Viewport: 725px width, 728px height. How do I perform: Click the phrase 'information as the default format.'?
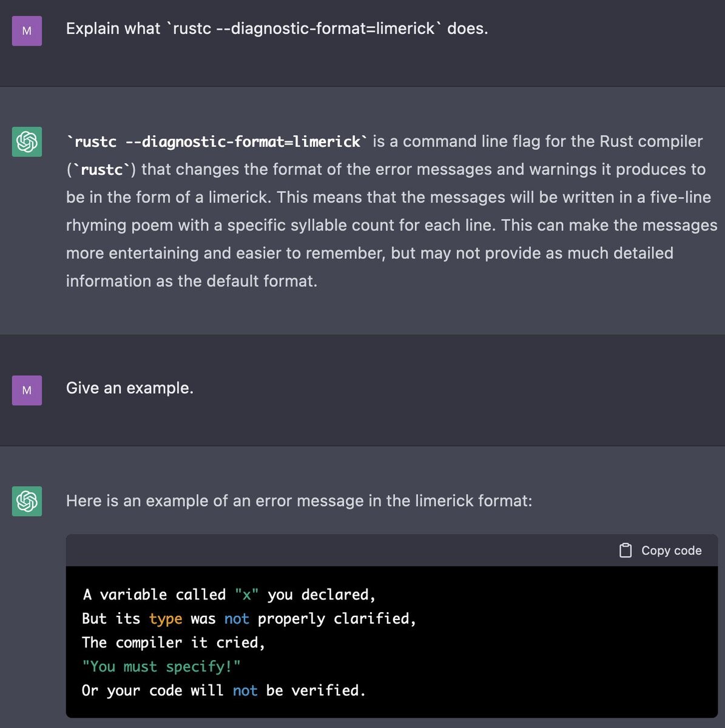click(191, 281)
